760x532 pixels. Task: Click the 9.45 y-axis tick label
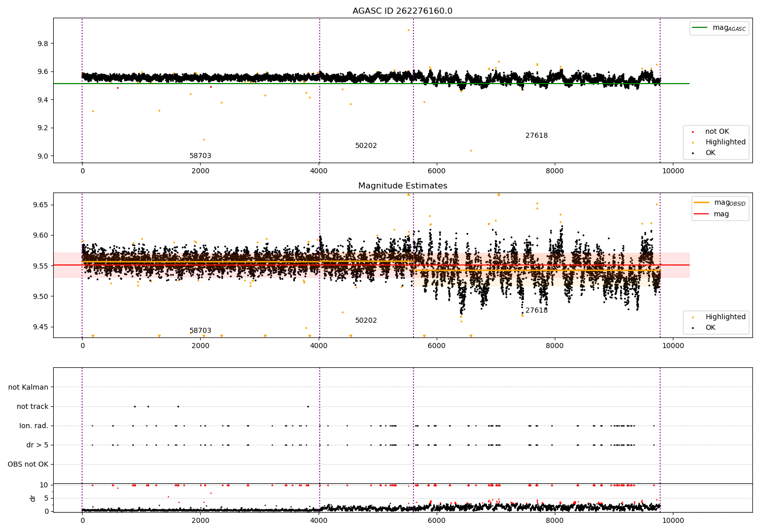(41, 327)
